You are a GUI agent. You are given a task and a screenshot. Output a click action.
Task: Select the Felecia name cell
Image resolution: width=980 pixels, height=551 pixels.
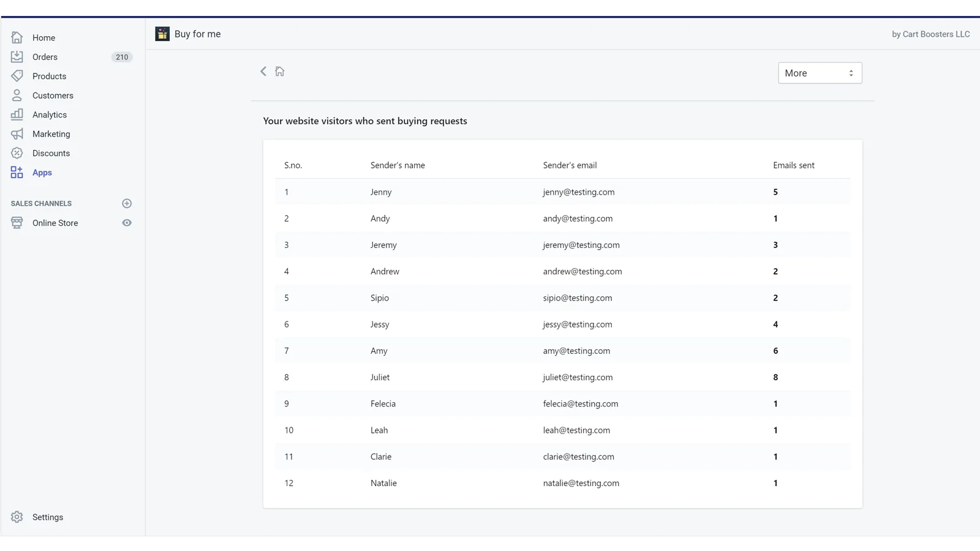click(383, 403)
